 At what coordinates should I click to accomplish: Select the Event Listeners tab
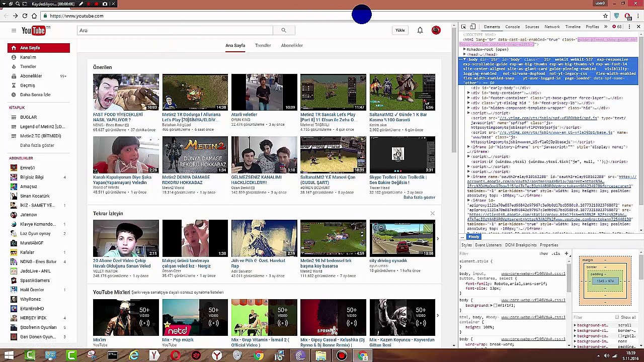[x=488, y=245]
